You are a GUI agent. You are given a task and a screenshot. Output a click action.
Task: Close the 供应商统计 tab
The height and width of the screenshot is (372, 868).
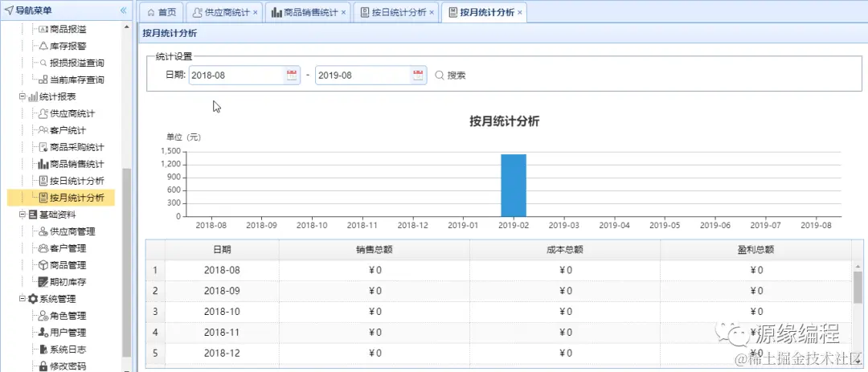click(x=255, y=12)
